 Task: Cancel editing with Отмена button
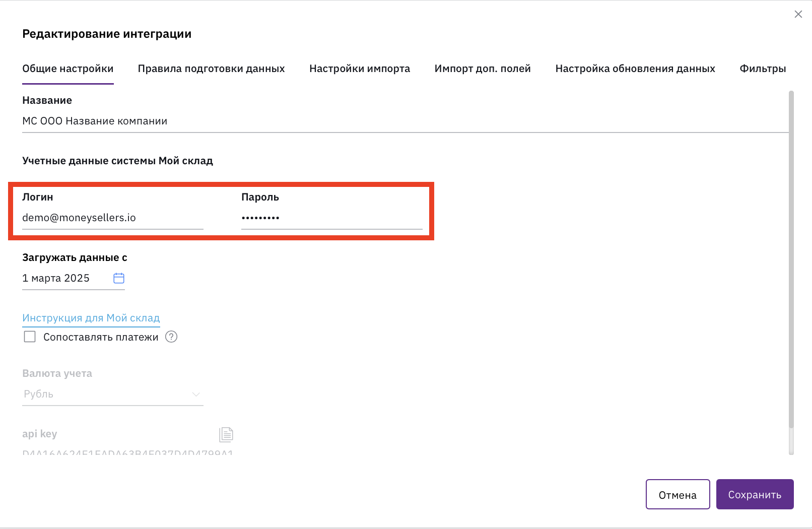[678, 494]
